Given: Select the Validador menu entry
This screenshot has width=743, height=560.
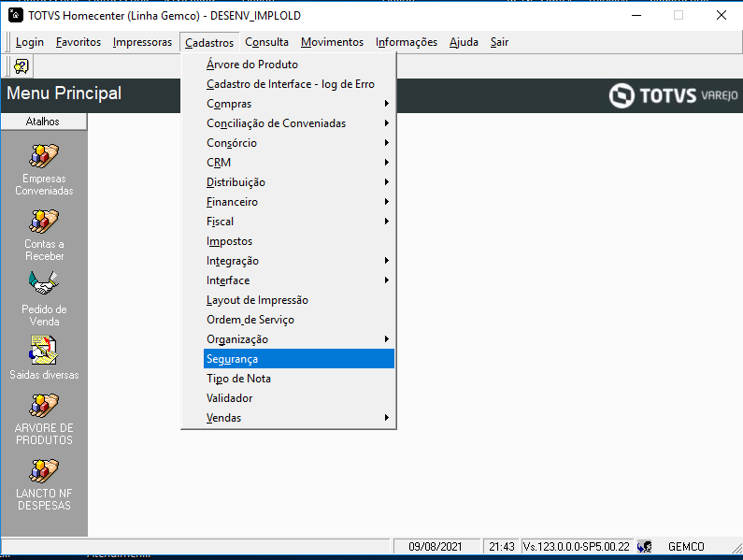Looking at the screenshot, I should [x=299, y=398].
